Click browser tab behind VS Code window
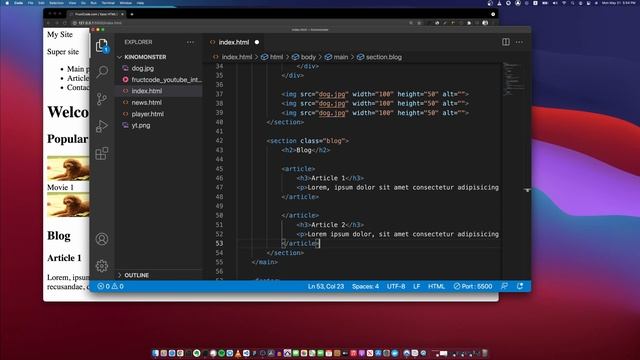The width and height of the screenshot is (640, 360). click(97, 14)
